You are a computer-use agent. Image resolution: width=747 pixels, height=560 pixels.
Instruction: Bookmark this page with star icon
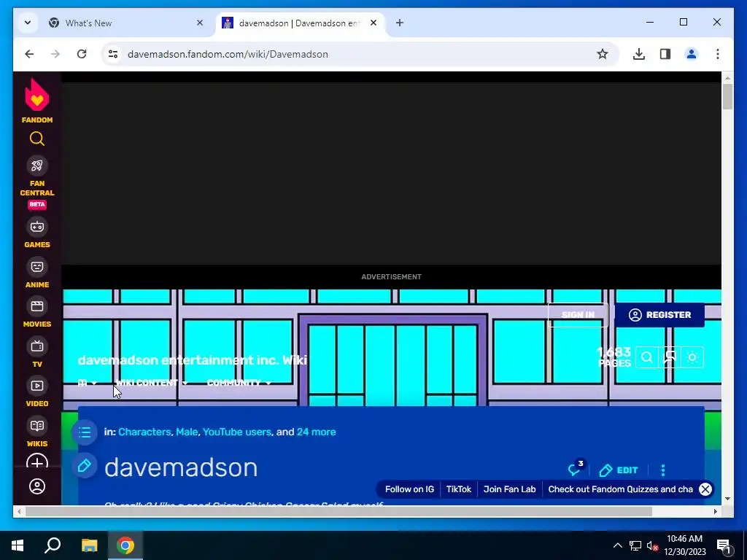tap(602, 54)
